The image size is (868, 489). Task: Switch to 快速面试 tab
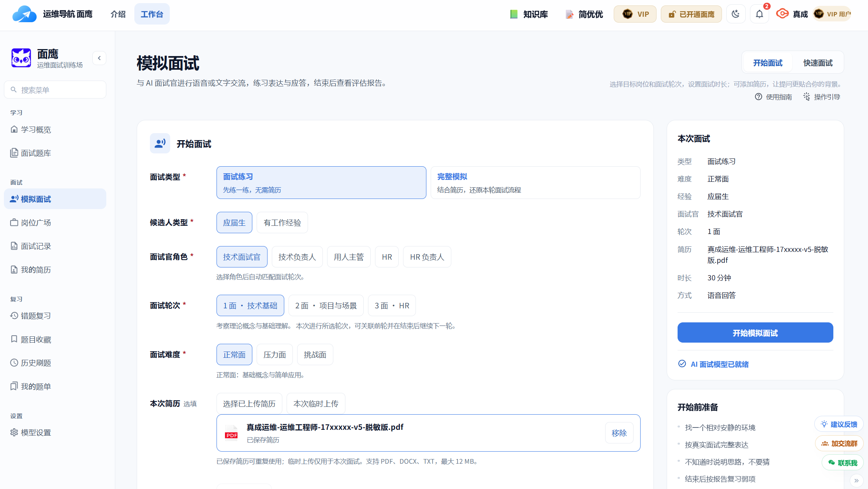click(818, 63)
